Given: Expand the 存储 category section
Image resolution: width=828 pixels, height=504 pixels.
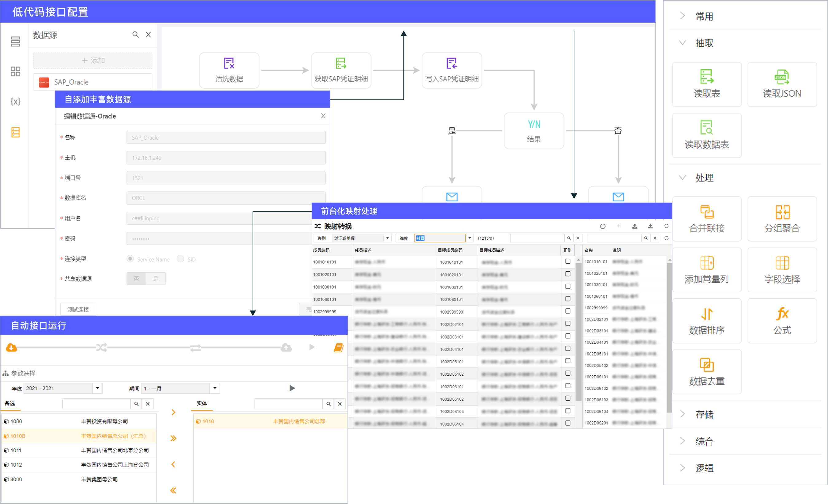Looking at the screenshot, I should (x=704, y=414).
